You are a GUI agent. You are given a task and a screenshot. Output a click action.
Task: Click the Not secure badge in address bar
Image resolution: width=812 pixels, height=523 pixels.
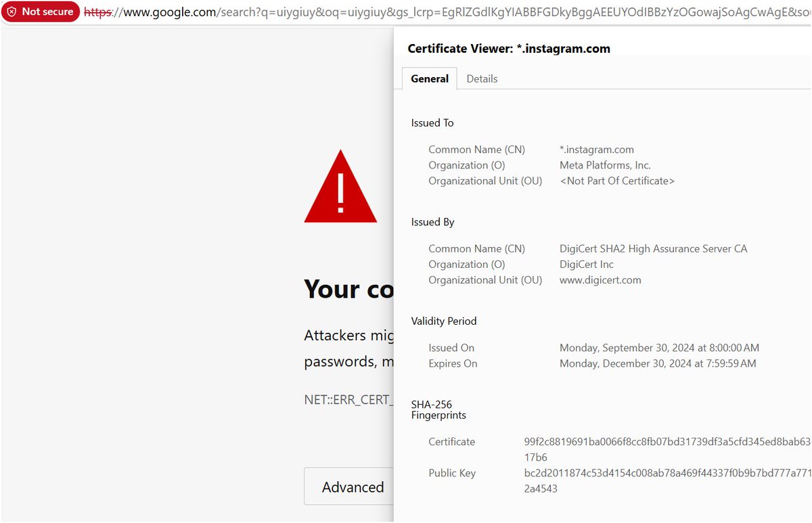[40, 12]
